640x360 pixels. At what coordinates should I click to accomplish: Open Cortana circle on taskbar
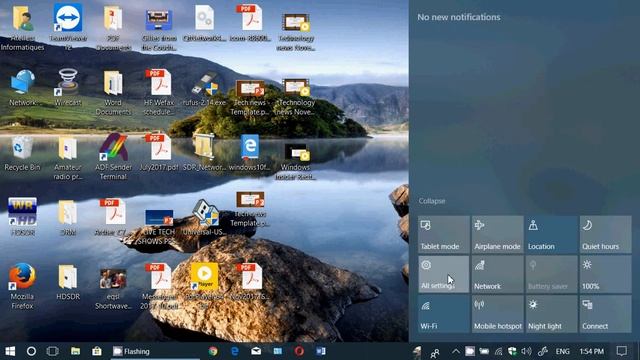point(31,351)
